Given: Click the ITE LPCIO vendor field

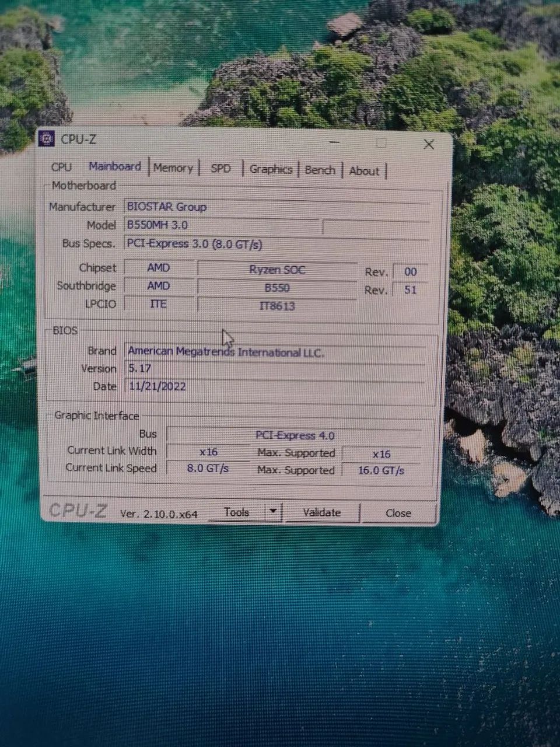Looking at the screenshot, I should click(159, 304).
